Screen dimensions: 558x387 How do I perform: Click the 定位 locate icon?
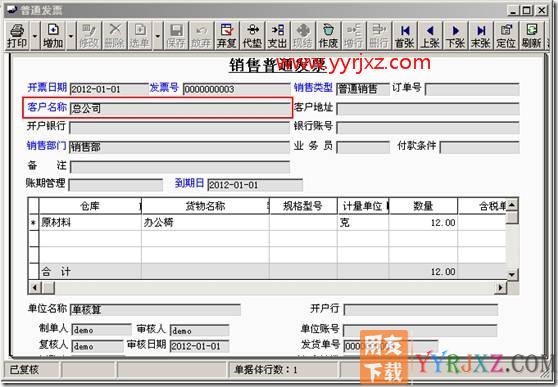[506, 36]
